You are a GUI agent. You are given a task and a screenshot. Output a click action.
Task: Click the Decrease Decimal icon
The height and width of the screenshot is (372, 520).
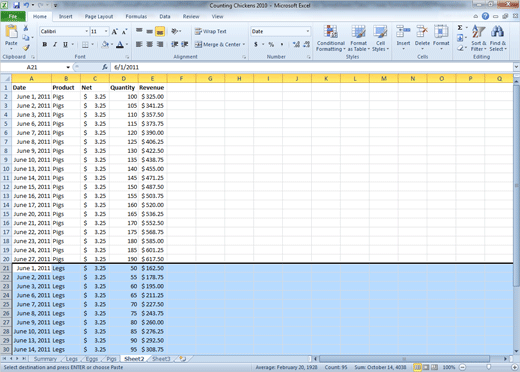click(x=307, y=44)
